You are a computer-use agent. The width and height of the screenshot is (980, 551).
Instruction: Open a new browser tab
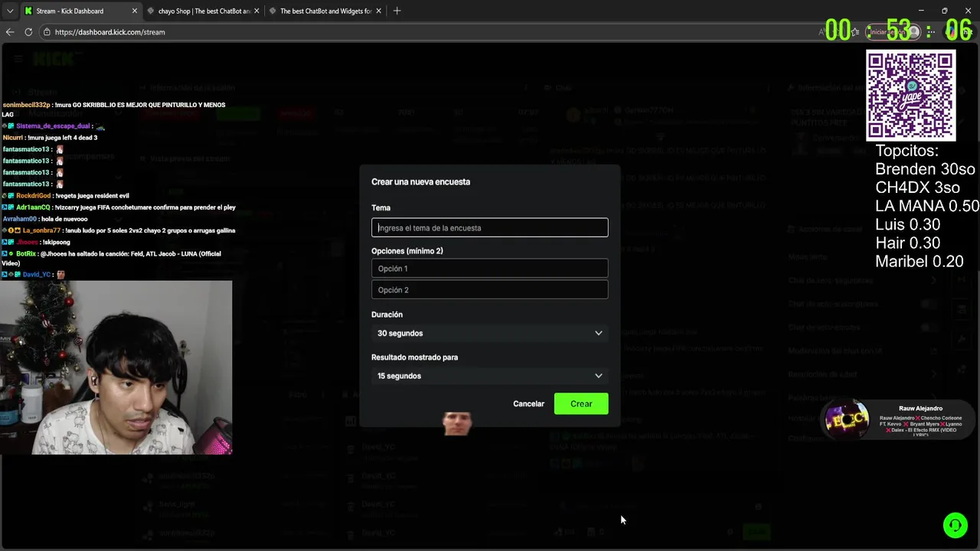tap(397, 11)
